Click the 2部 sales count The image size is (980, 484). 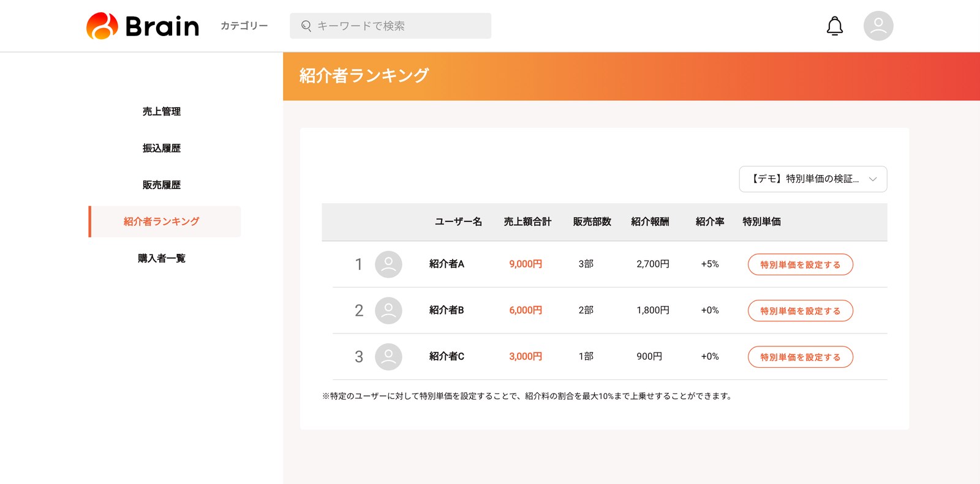click(586, 310)
